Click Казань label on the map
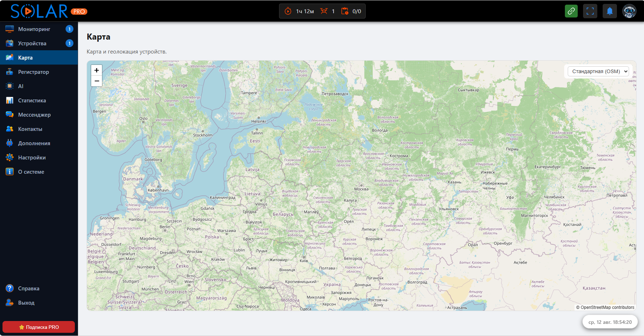The width and height of the screenshot is (644, 336). [454, 182]
